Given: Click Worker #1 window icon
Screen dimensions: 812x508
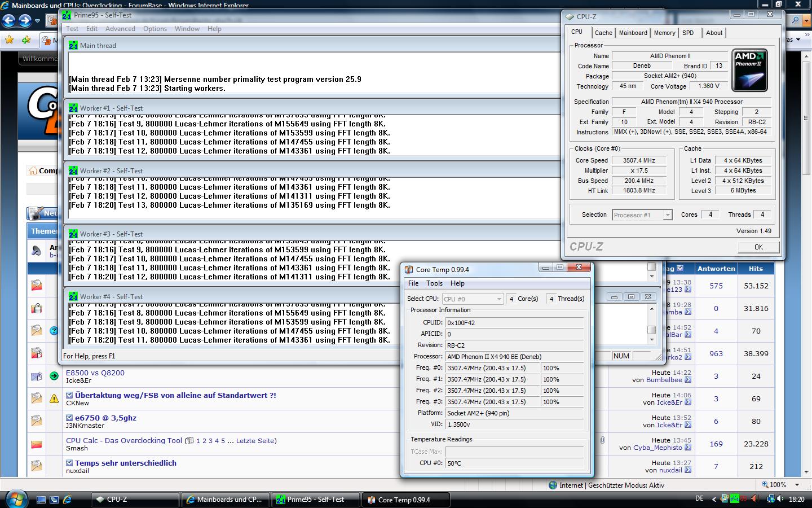Looking at the screenshot, I should [x=73, y=108].
